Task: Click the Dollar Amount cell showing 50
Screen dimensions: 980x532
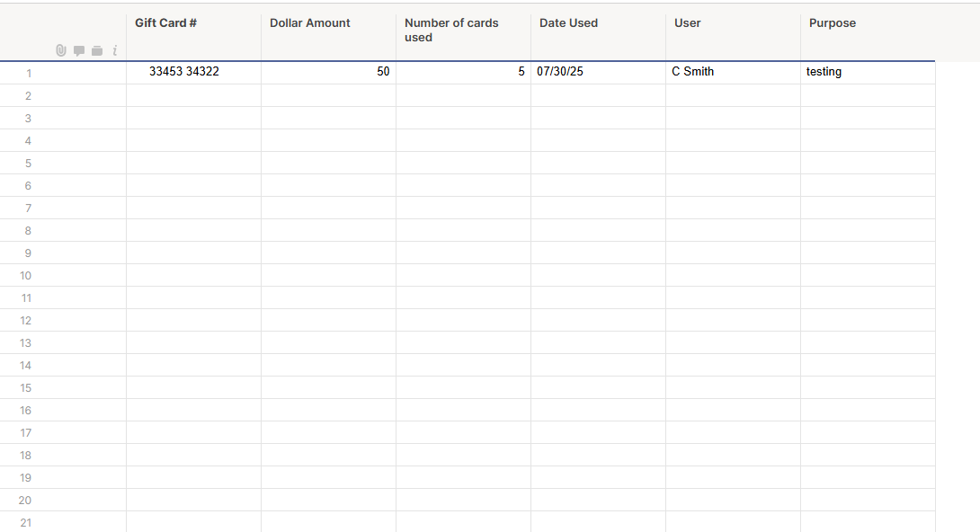Action: tap(329, 73)
